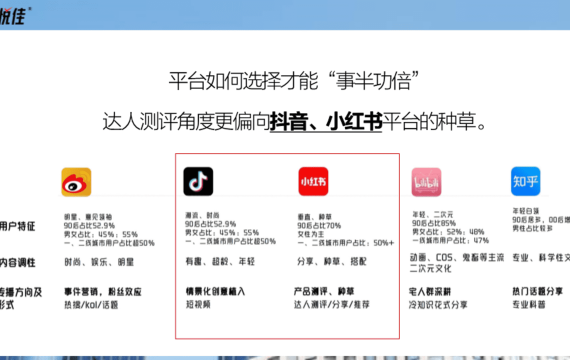
Task: Click Weibo's 事件营销，粉丝效应 text
Action: coord(103,292)
